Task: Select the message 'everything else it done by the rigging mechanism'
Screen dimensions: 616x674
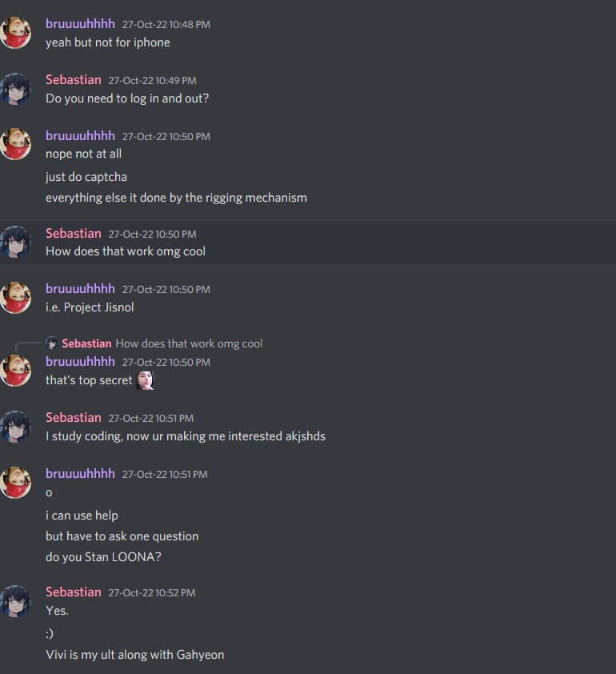Action: [177, 198]
